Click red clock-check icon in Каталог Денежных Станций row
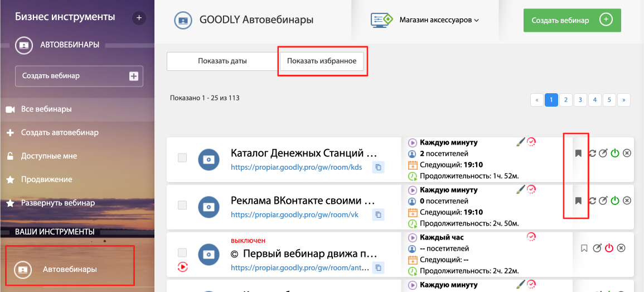This screenshot has height=292, width=644. click(531, 142)
